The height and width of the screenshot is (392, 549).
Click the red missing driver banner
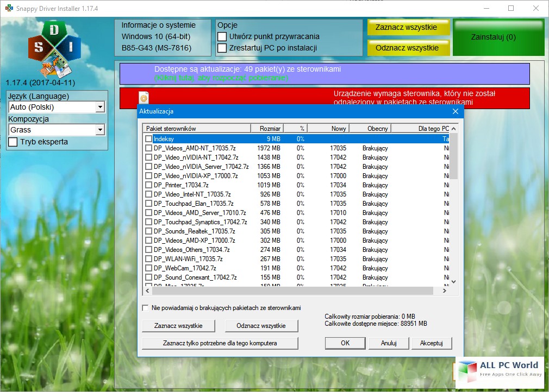pos(325,98)
